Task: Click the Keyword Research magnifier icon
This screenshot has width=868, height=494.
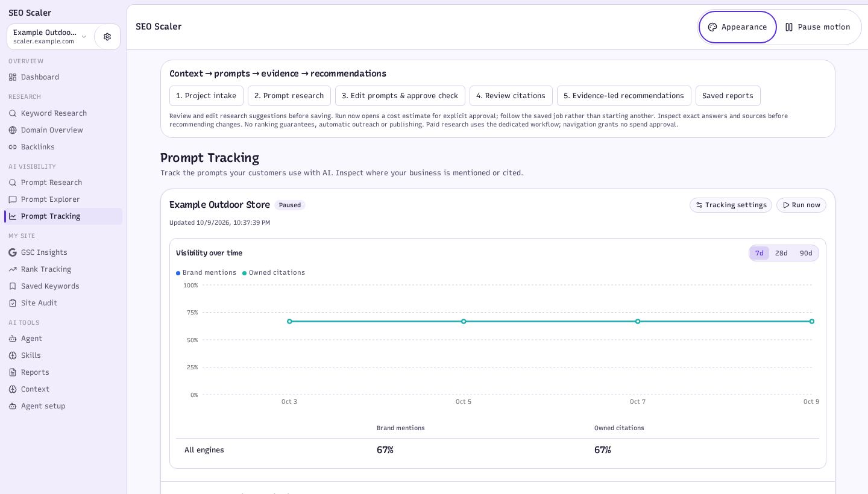Action: (13, 113)
